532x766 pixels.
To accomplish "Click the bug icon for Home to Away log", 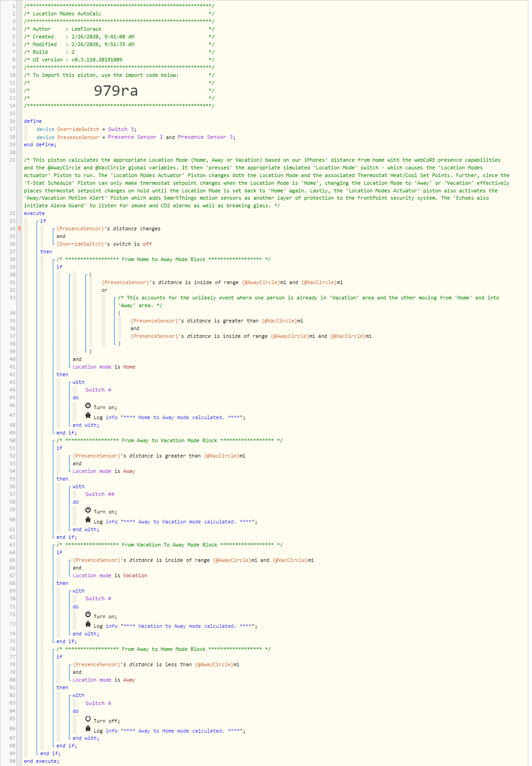I will pyautogui.click(x=88, y=416).
